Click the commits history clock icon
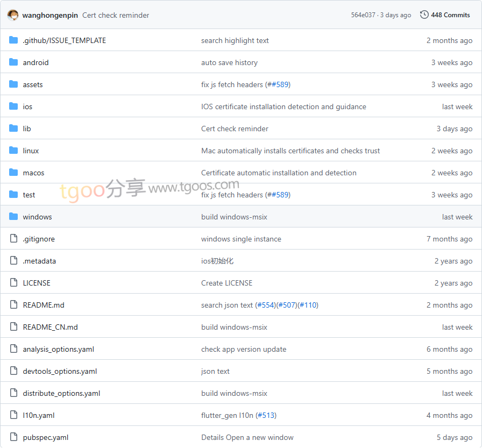482x448 pixels. click(424, 15)
